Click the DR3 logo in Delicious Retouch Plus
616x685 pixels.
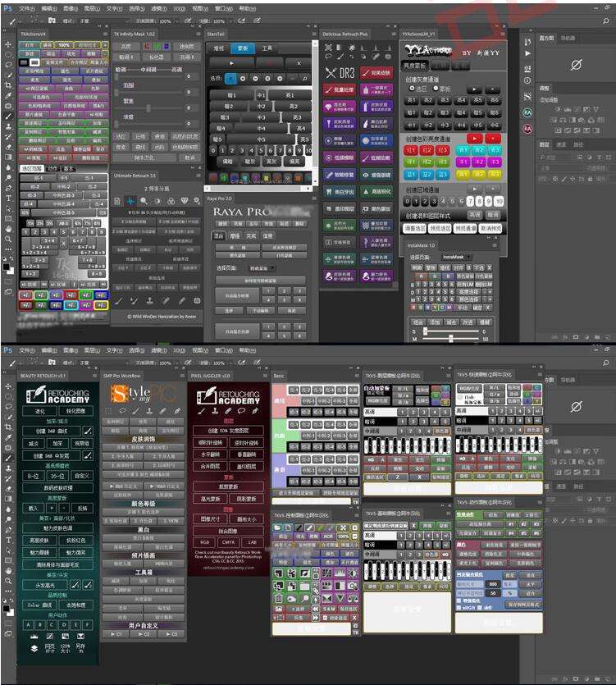click(x=340, y=73)
